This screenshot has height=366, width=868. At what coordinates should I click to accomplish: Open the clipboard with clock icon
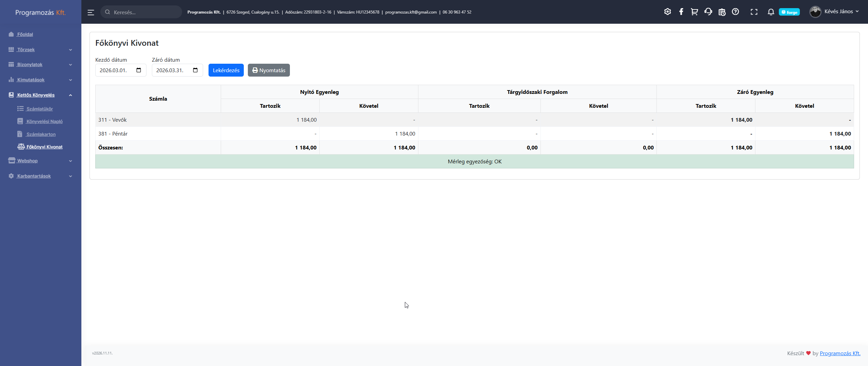(x=722, y=12)
